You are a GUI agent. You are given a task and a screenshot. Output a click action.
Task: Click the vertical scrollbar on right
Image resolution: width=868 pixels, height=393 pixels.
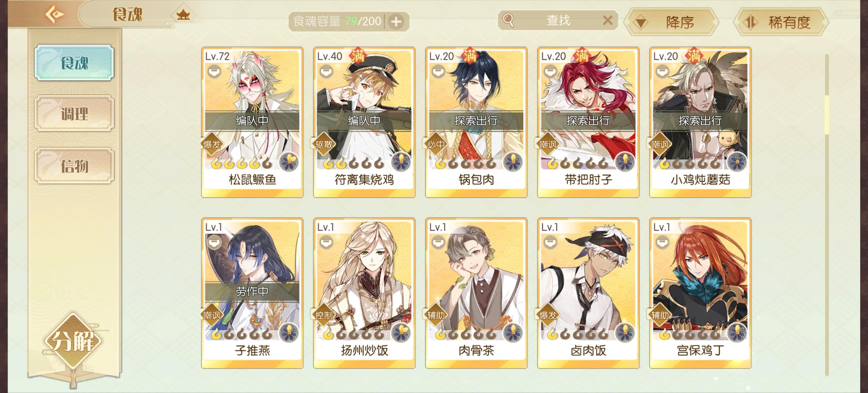tap(827, 215)
